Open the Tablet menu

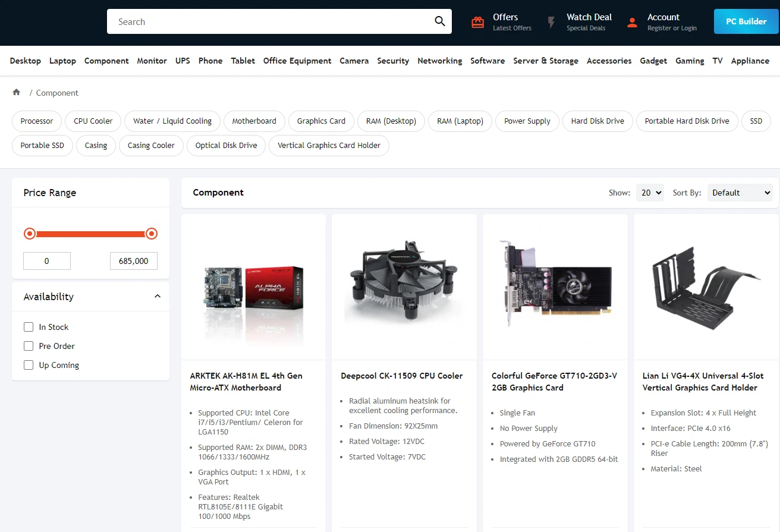[x=243, y=61]
